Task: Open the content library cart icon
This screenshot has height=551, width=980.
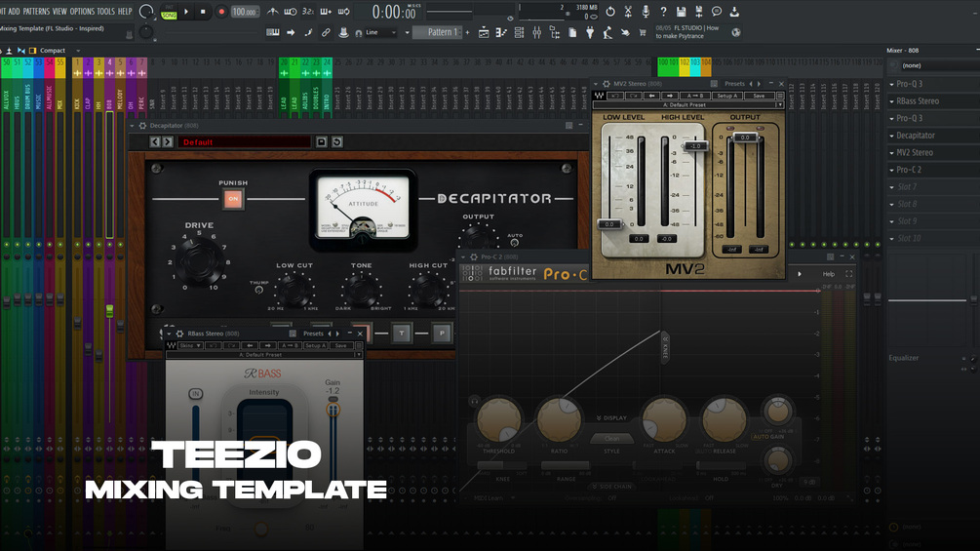Action: 643,32
